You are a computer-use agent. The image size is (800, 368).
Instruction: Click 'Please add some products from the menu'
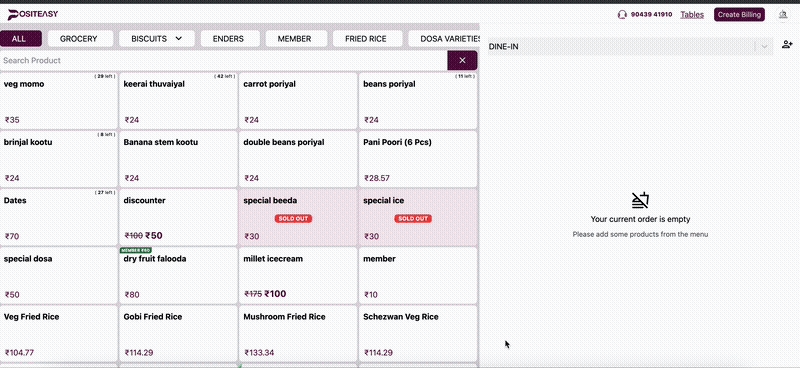[640, 234]
